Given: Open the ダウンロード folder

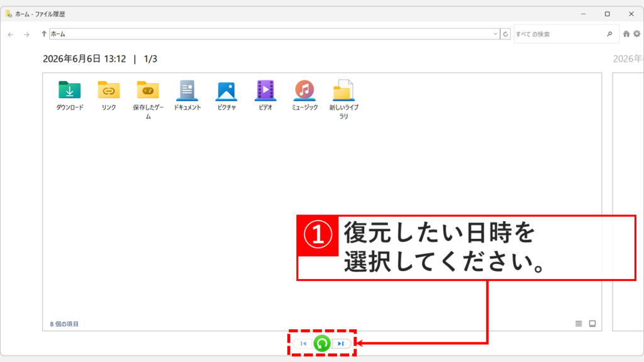Looking at the screenshot, I should (70, 96).
